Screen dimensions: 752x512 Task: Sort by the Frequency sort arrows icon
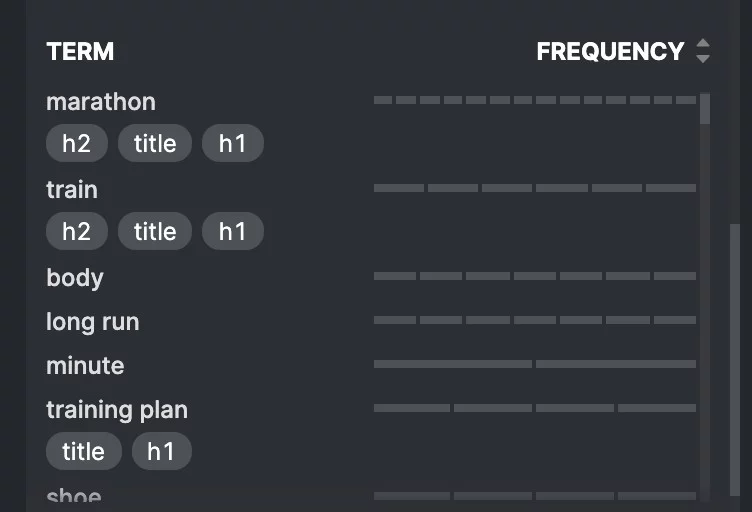[703, 51]
